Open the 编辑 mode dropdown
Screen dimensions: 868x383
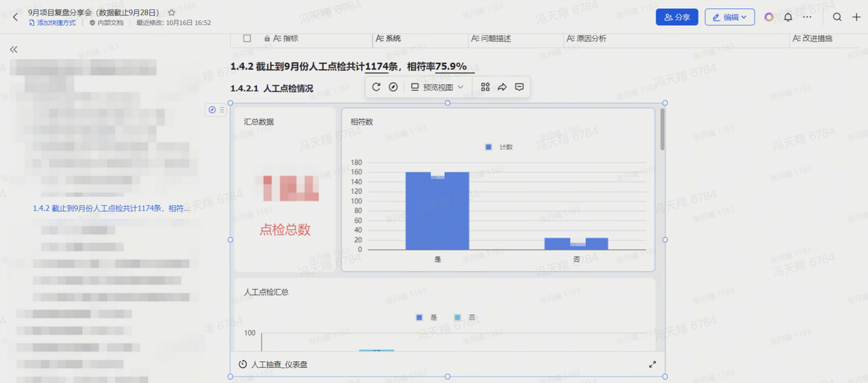point(730,17)
